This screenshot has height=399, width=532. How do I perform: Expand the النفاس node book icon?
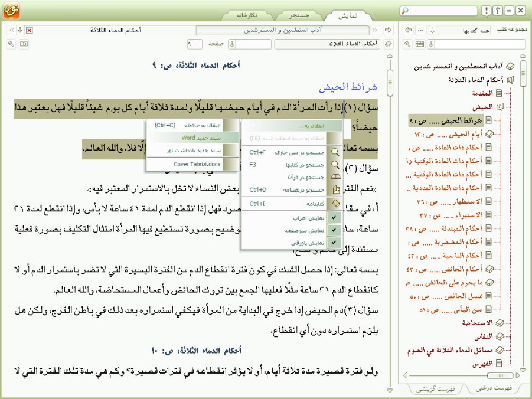[x=500, y=336]
